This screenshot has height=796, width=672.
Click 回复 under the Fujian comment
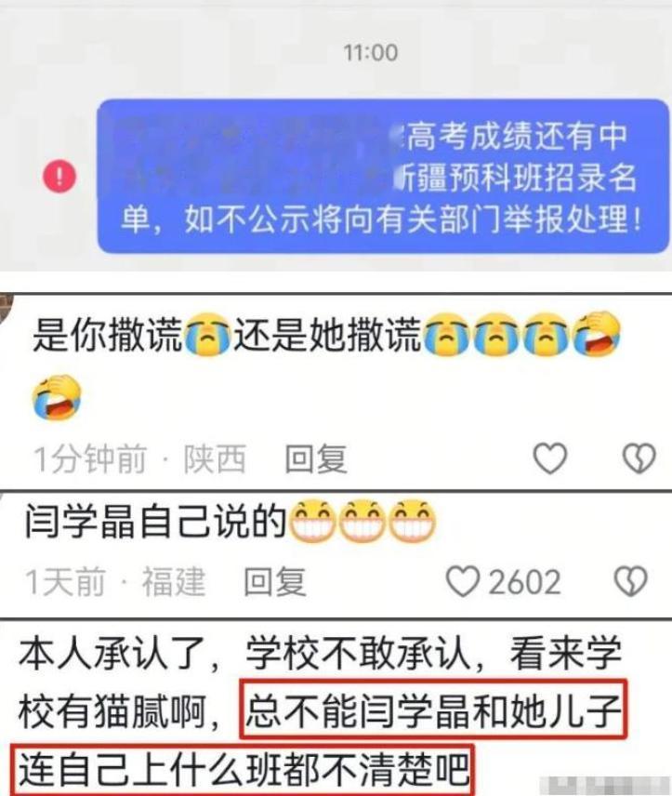(x=275, y=582)
